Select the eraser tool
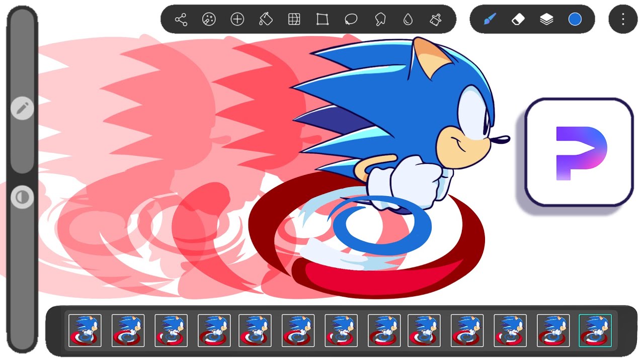 518,19
